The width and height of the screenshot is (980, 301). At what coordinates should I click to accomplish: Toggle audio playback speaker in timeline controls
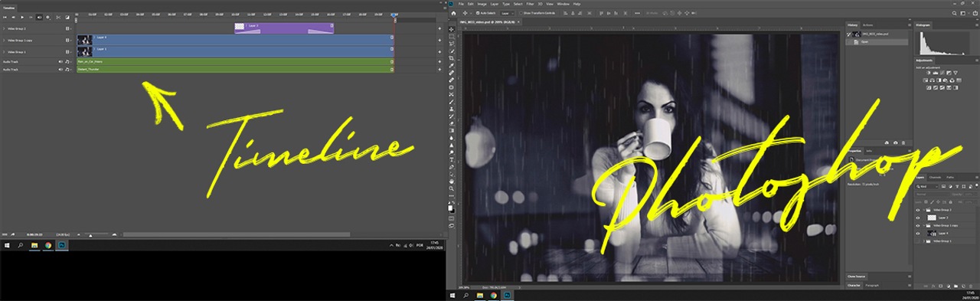[x=39, y=17]
